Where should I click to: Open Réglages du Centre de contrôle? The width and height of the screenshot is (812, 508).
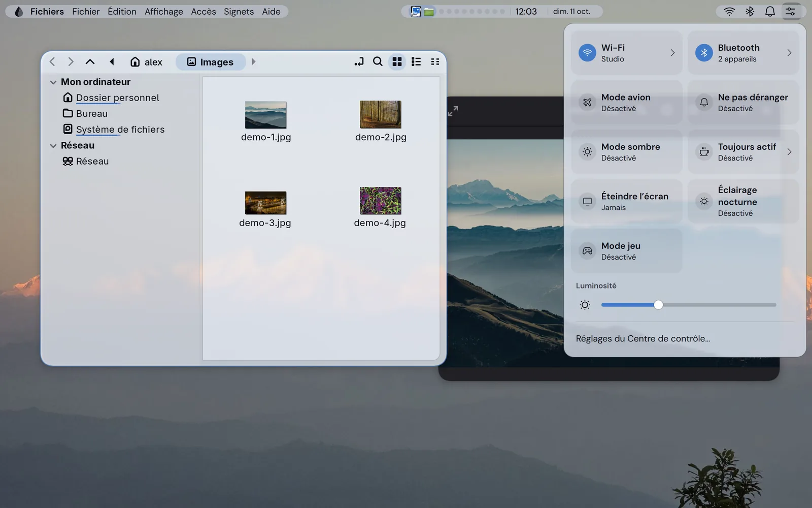(x=643, y=338)
